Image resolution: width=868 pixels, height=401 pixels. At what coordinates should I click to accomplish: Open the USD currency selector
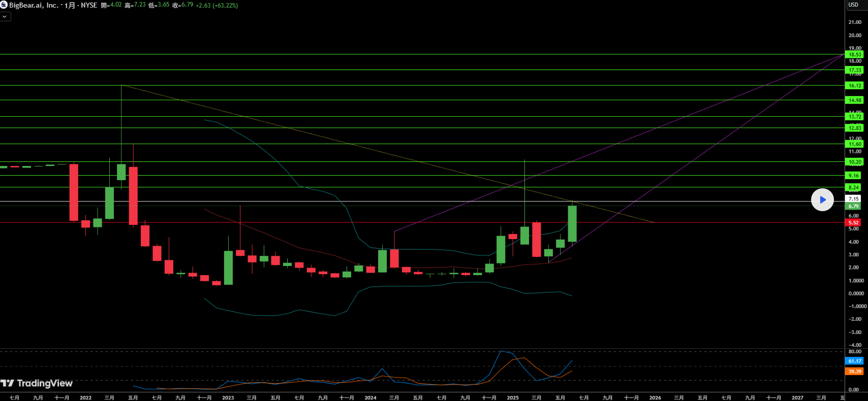854,5
